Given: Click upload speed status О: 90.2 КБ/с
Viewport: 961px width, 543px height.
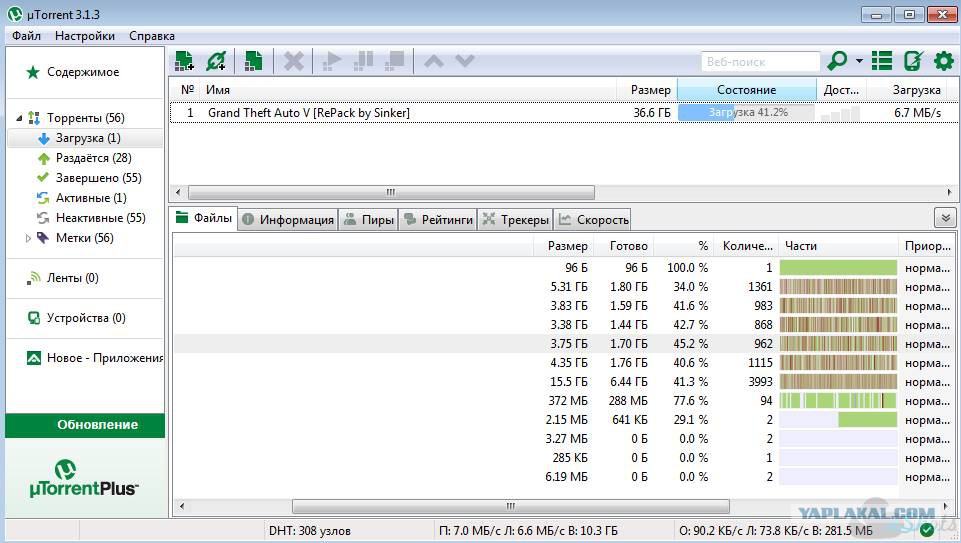Looking at the screenshot, I should pyautogui.click(x=775, y=531).
